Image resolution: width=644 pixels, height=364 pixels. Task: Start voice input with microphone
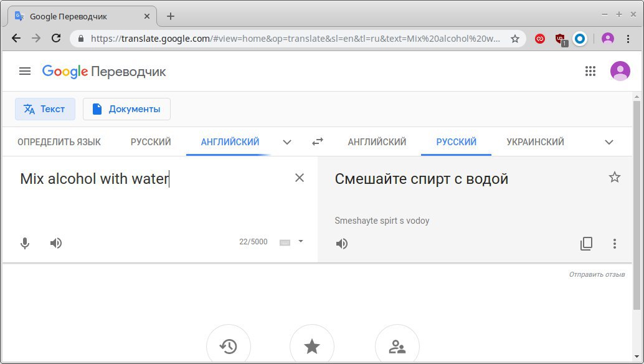point(25,243)
